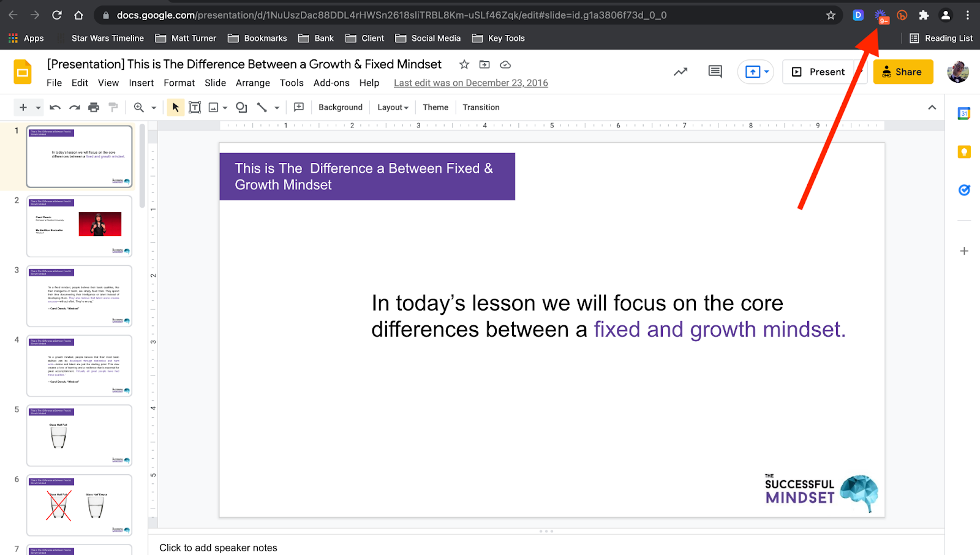Click the Insert image icon
980x555 pixels.
point(213,107)
